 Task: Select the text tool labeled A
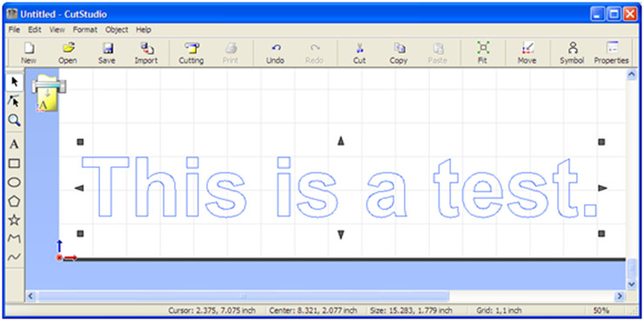pos(15,144)
